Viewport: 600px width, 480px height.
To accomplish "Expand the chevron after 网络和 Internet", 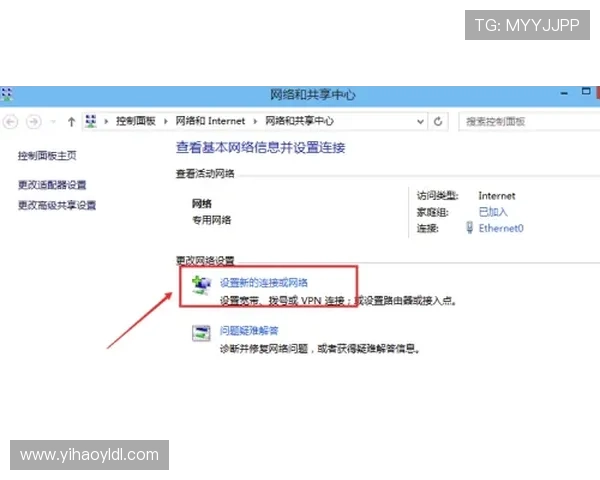I will coord(255,121).
